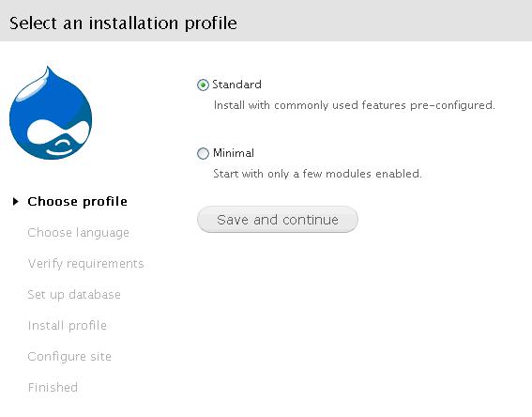Click the arrow marker beside Choose profile
The height and width of the screenshot is (417, 532).
15,202
